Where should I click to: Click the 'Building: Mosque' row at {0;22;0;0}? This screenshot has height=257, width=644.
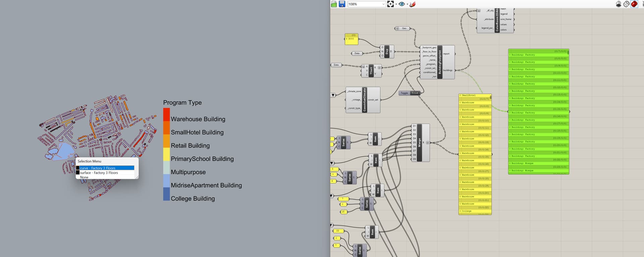(538, 163)
